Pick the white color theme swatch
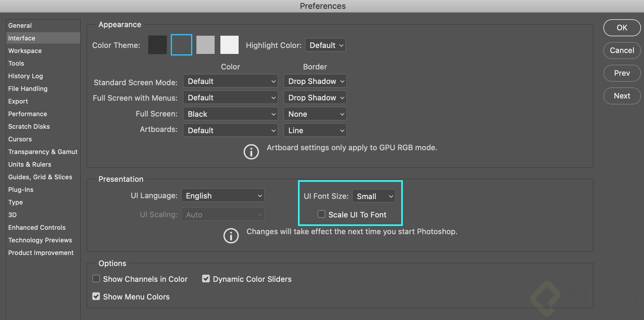The height and width of the screenshot is (320, 644). click(x=230, y=45)
